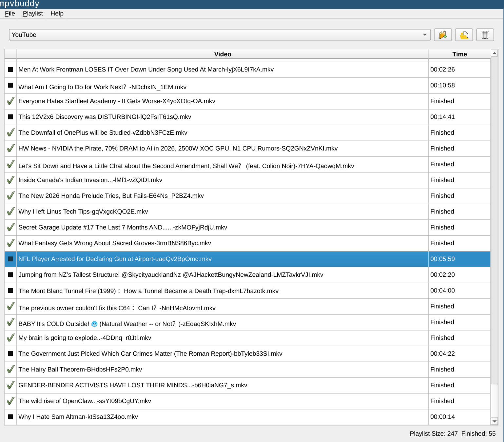Click checkmark icon beside The Hairy Ball Theorem
Viewport: 504px width, 442px height.
[10, 370]
